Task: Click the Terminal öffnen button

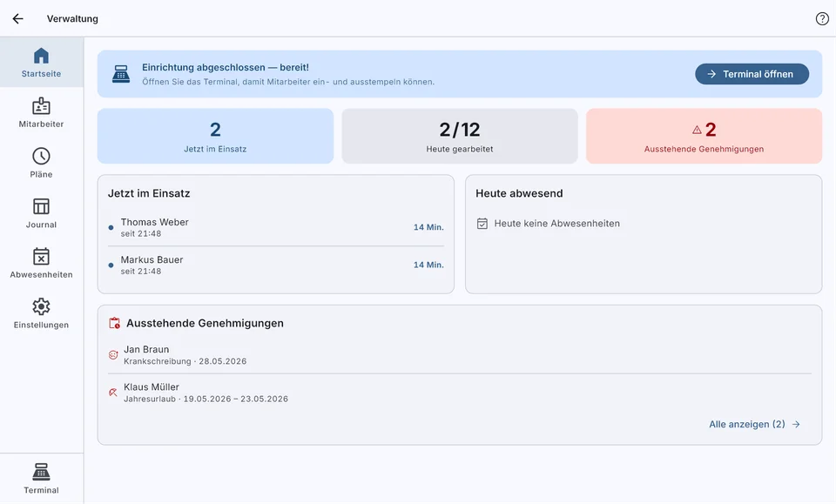Action: [x=752, y=74]
